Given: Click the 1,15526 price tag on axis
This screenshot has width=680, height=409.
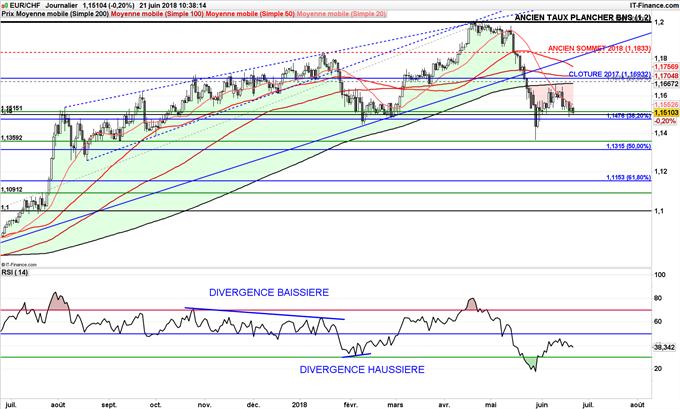Looking at the screenshot, I should point(666,105).
